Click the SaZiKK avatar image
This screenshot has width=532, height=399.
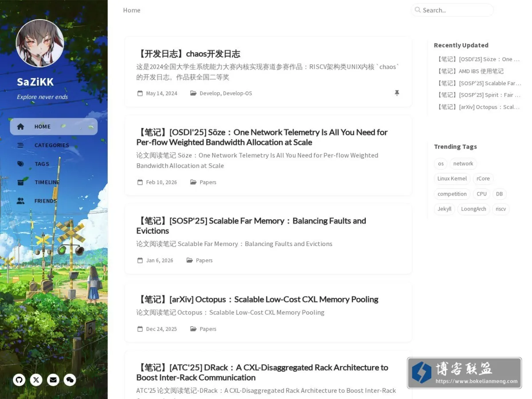coord(40,43)
